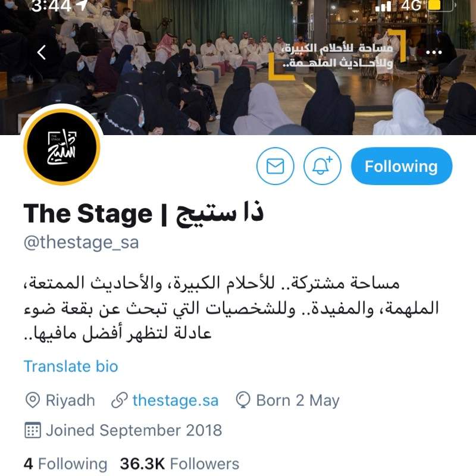The width and height of the screenshot is (476, 476).
Task: Tap the 3:44 status bar clock
Action: (x=51, y=6)
